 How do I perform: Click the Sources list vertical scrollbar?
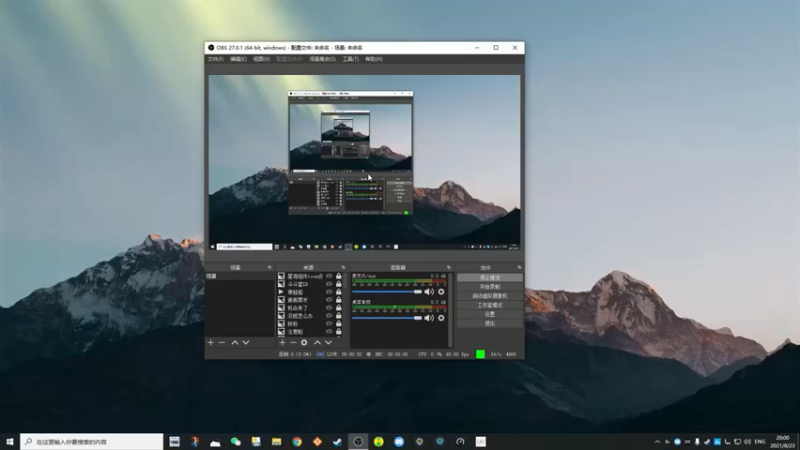click(346, 305)
